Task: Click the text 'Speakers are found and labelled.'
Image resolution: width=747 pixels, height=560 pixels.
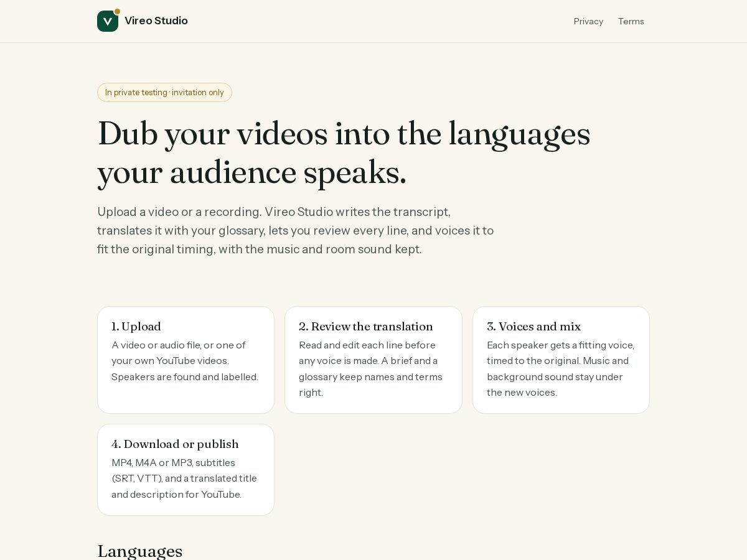Action: [x=185, y=376]
